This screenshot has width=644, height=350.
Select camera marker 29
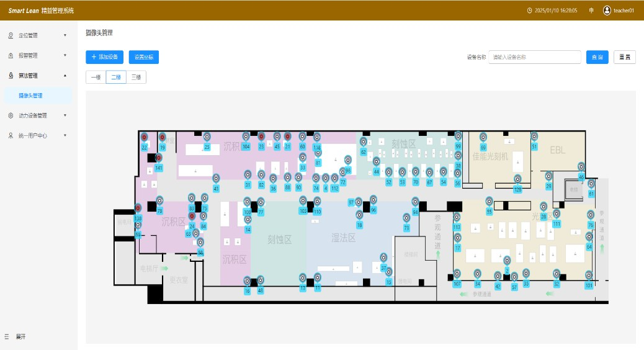(548, 177)
